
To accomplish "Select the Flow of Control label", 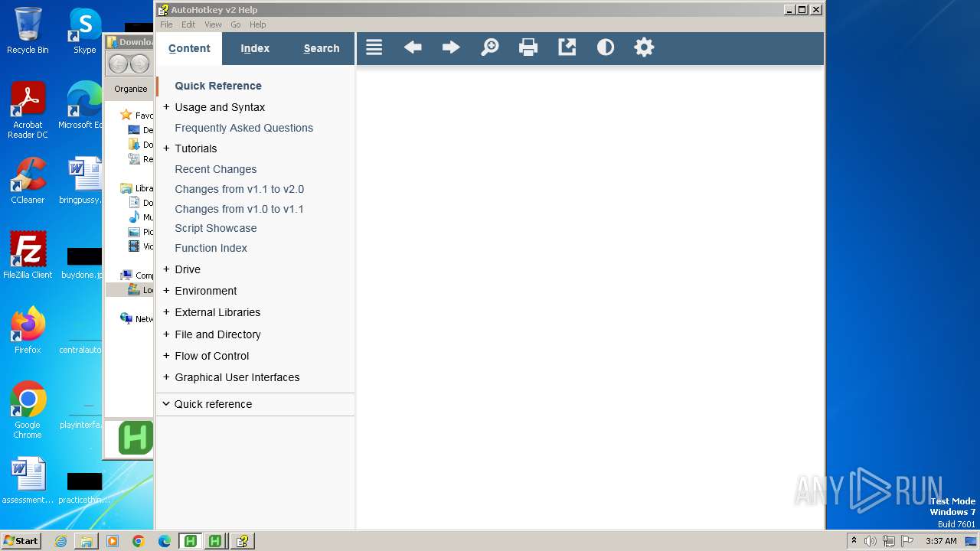I will point(211,356).
